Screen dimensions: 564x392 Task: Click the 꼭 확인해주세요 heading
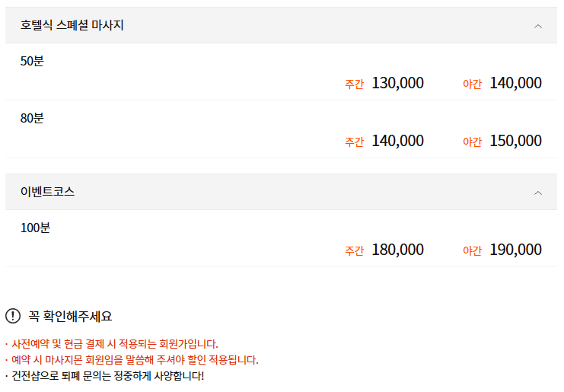[70, 316]
